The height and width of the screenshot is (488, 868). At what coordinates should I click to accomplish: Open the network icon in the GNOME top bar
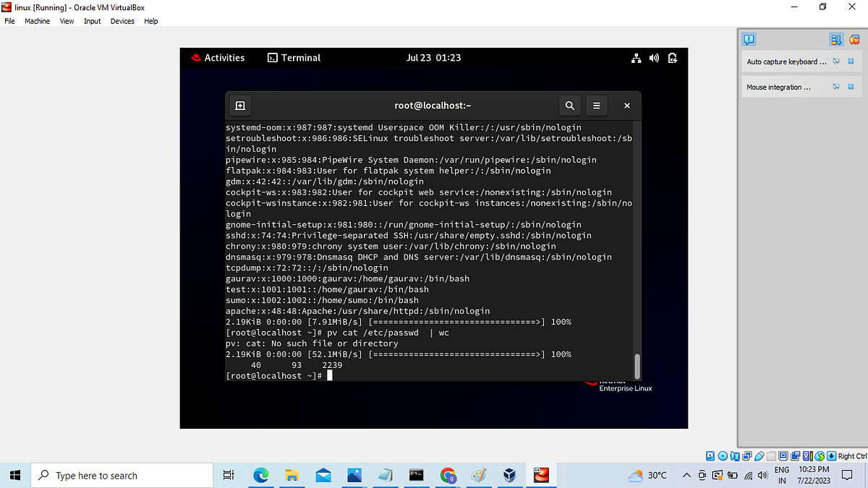click(x=637, y=58)
